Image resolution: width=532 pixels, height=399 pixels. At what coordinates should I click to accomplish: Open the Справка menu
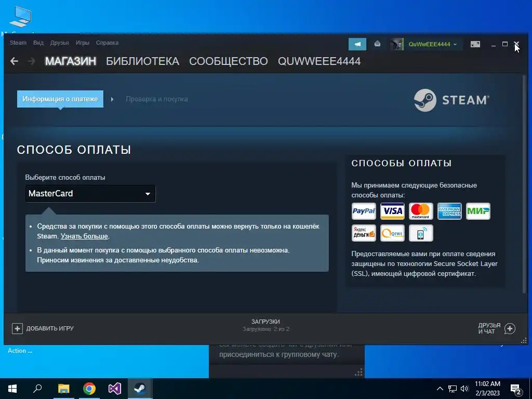[x=107, y=43]
